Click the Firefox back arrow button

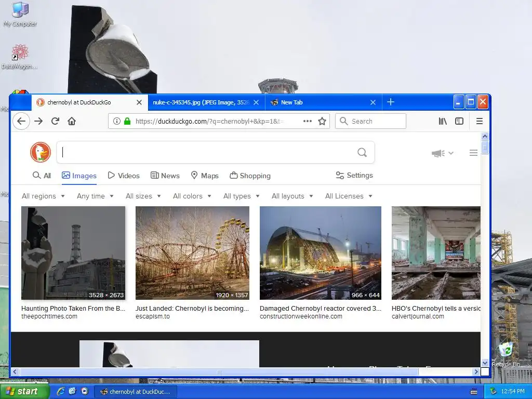click(21, 121)
